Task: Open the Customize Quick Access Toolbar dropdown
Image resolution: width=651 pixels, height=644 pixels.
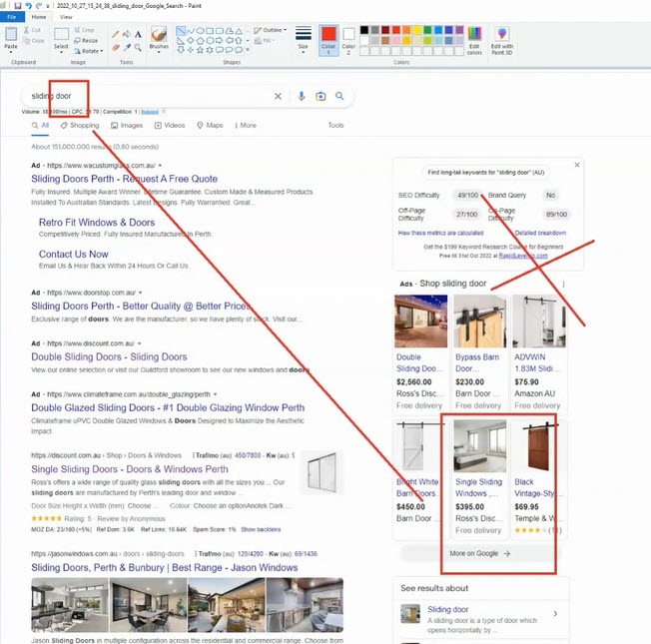Action: (48, 6)
